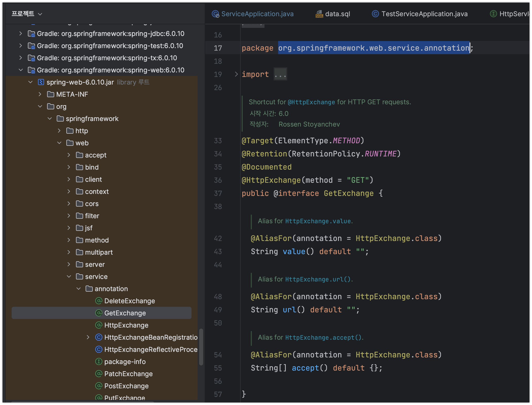Click the package-info interface icon
This screenshot has width=532, height=405.
(x=99, y=361)
